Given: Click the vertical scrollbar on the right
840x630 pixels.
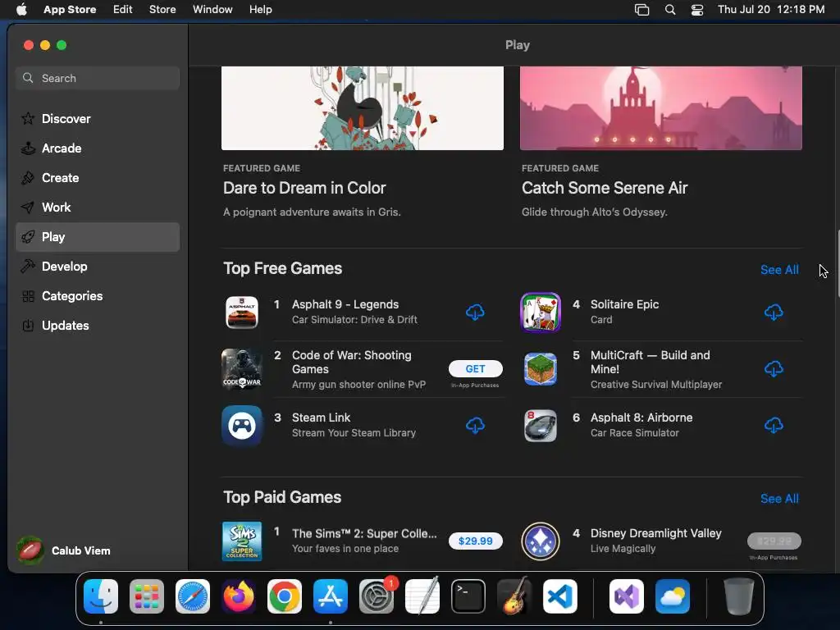Looking at the screenshot, I should (838, 263).
